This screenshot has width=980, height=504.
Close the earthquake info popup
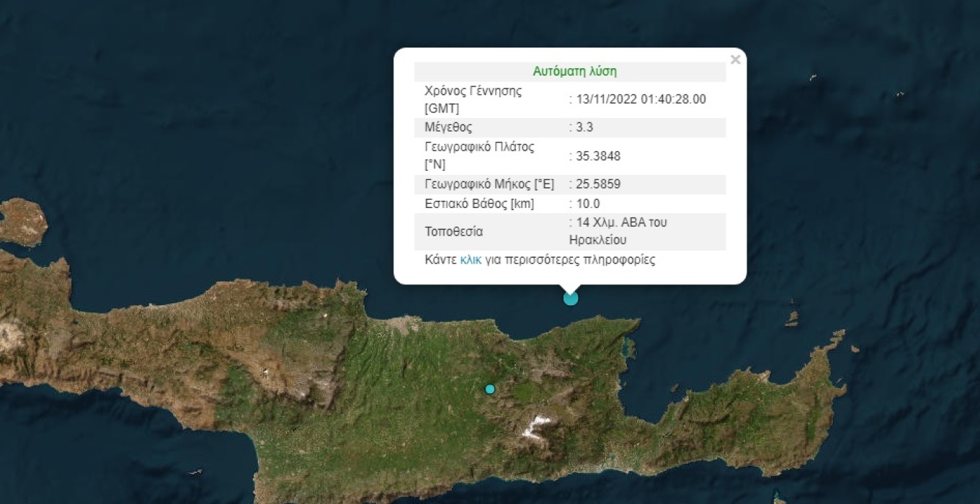point(735,60)
